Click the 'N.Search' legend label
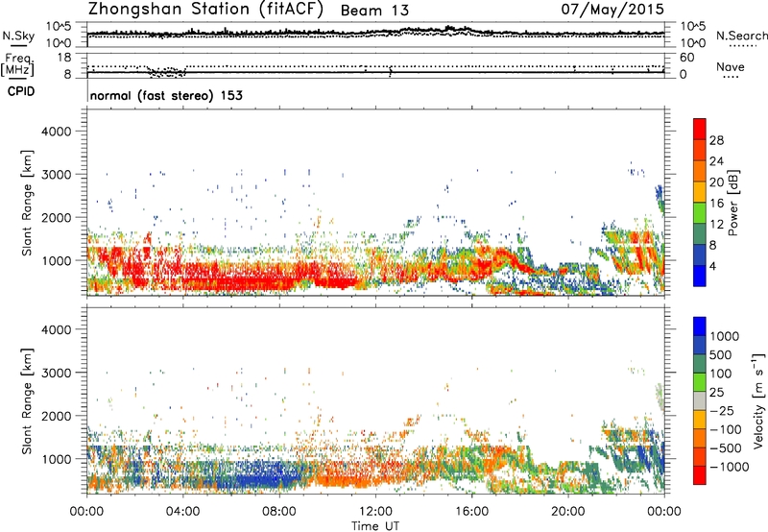Viewport: 768px width, 532px height. tap(741, 36)
